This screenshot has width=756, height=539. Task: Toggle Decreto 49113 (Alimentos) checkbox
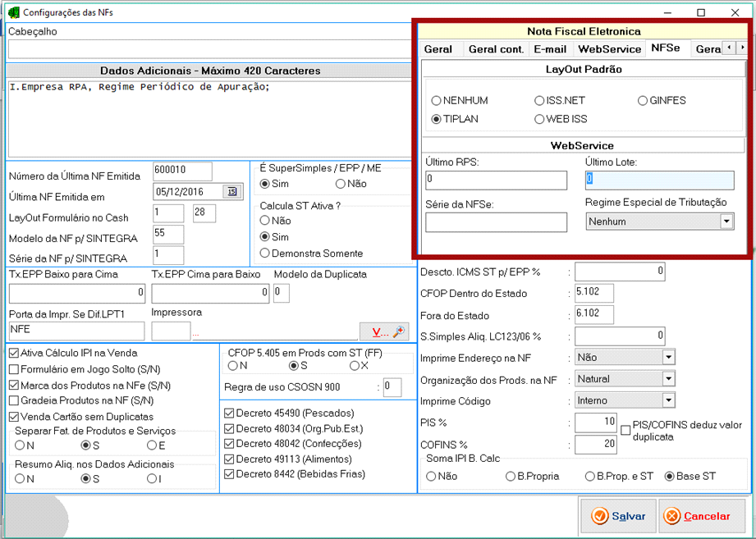coord(229,459)
